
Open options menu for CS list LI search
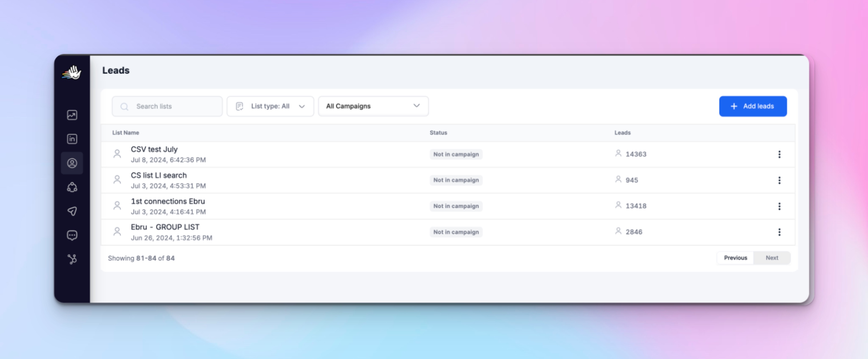[779, 180]
